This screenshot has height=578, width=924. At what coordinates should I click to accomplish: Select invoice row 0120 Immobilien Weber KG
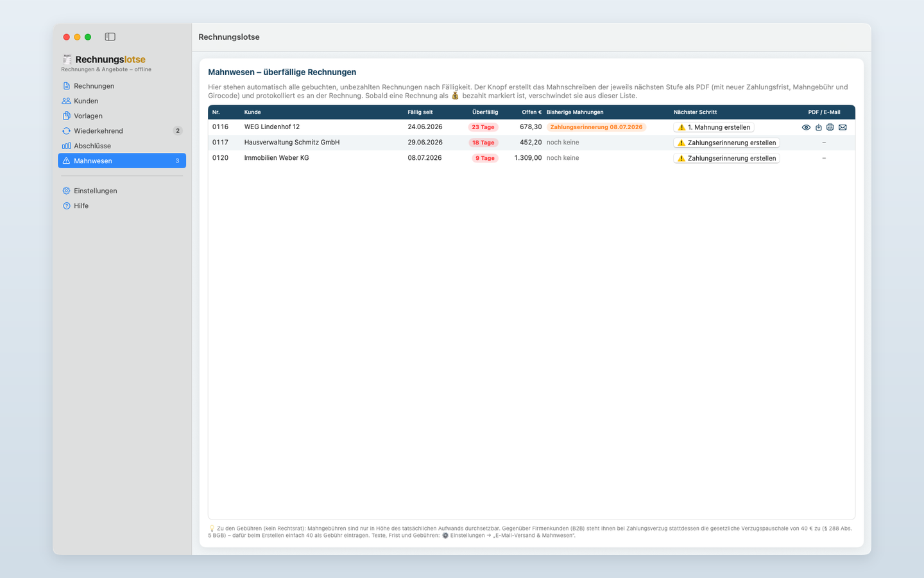(531, 158)
